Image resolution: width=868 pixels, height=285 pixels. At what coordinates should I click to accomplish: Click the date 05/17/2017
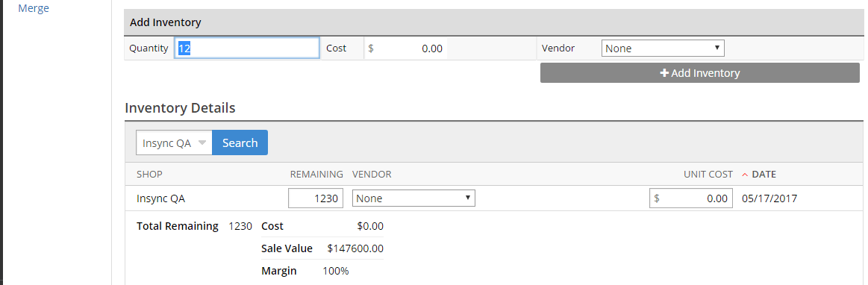[x=769, y=198]
